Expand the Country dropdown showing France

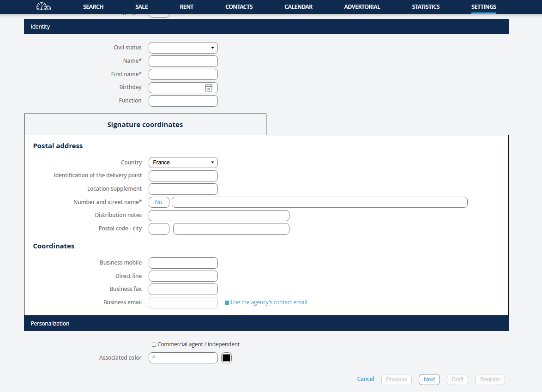point(183,163)
